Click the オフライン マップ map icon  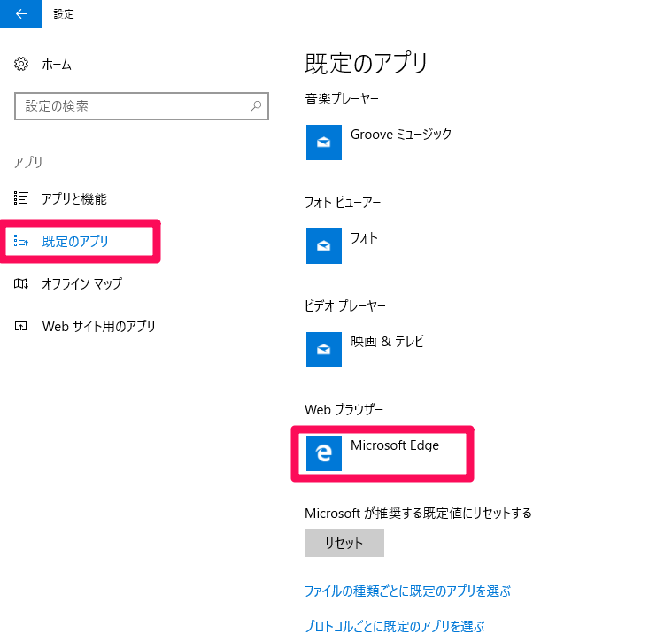[x=21, y=283]
